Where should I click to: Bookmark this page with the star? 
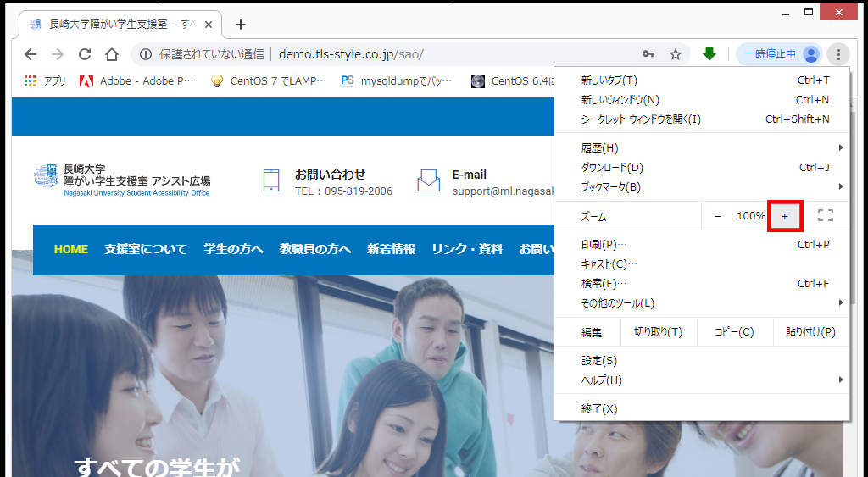tap(676, 54)
